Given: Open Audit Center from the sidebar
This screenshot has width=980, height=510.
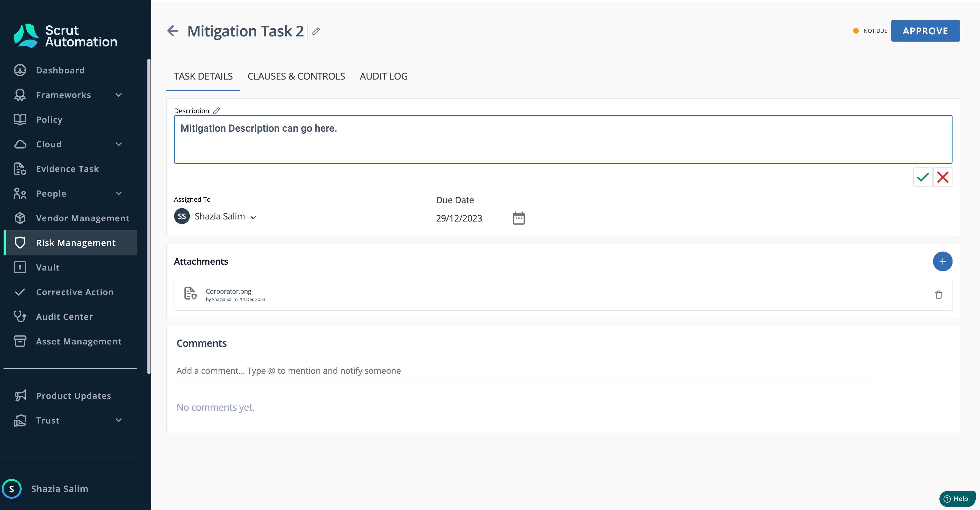Looking at the screenshot, I should coord(70,316).
